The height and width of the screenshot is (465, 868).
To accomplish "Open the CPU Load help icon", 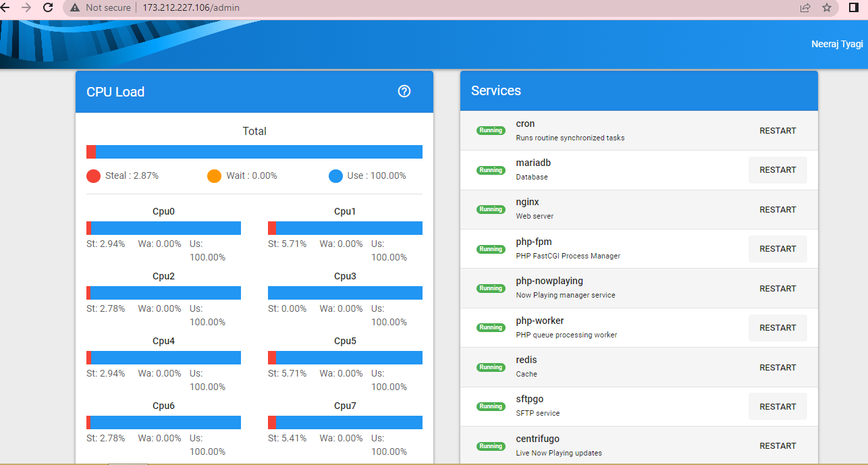I will tap(404, 90).
